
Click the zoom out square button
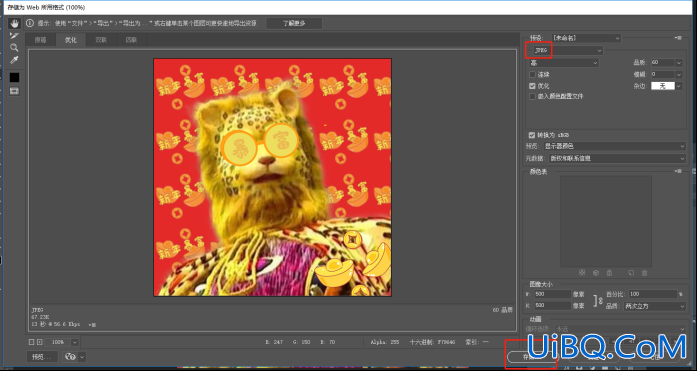tap(31, 342)
